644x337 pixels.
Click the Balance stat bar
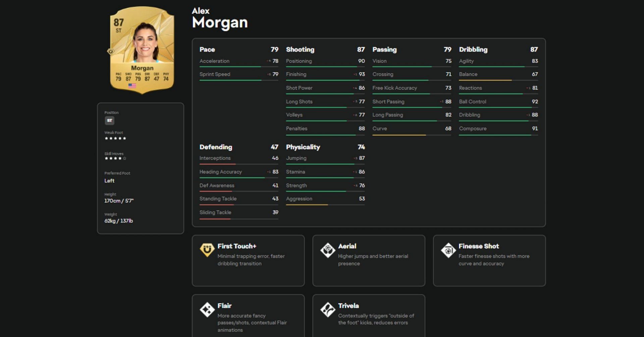(x=498, y=80)
